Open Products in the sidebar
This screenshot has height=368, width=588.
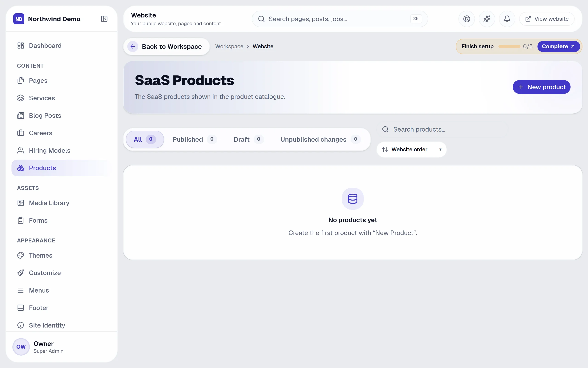62,168
